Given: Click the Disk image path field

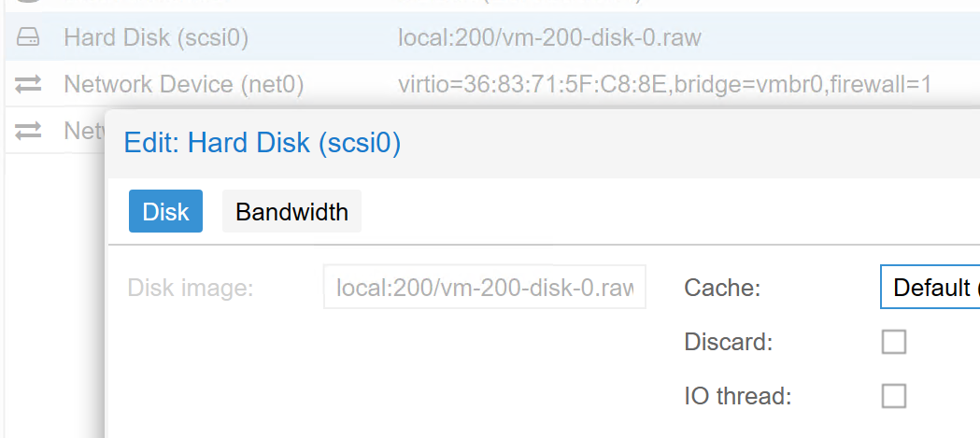Looking at the screenshot, I should pos(485,288).
